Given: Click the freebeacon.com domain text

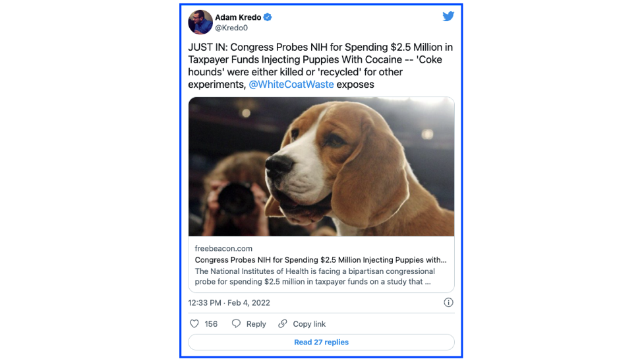Looking at the screenshot, I should (x=223, y=248).
